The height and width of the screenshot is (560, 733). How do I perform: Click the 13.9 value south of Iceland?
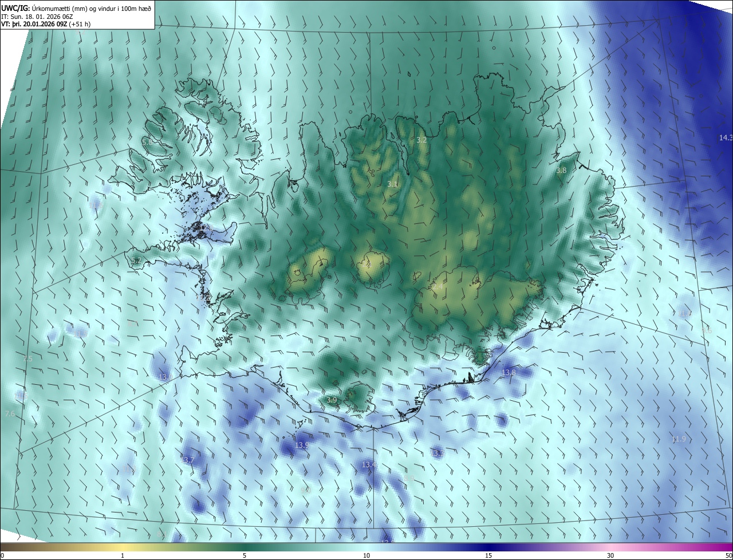[x=302, y=445]
